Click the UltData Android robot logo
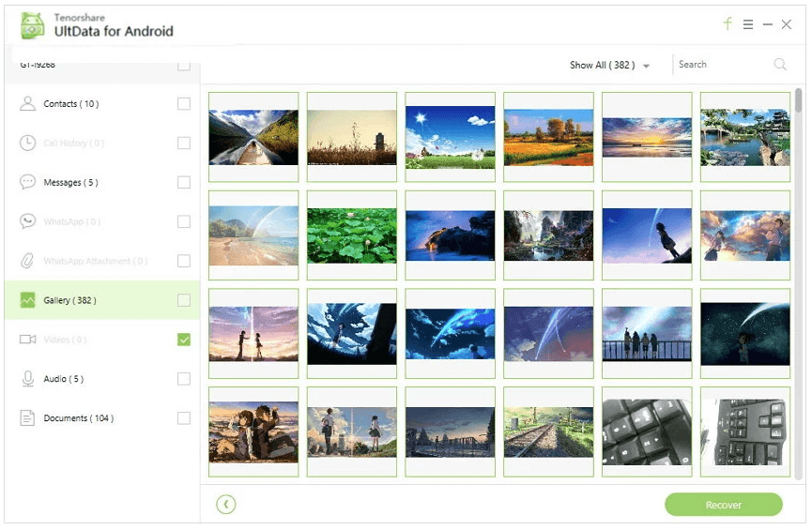 click(x=33, y=25)
